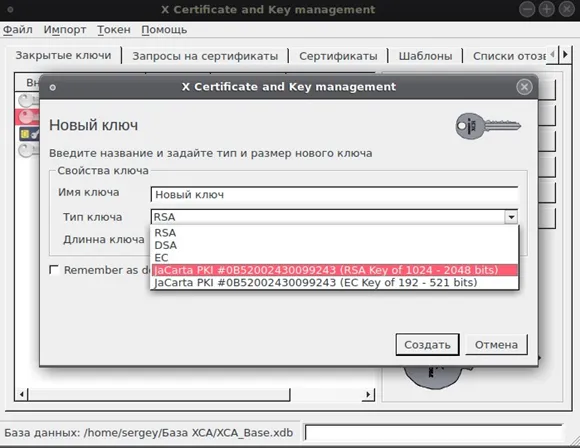
Task: Select DSA from key type list
Action: [x=166, y=245]
